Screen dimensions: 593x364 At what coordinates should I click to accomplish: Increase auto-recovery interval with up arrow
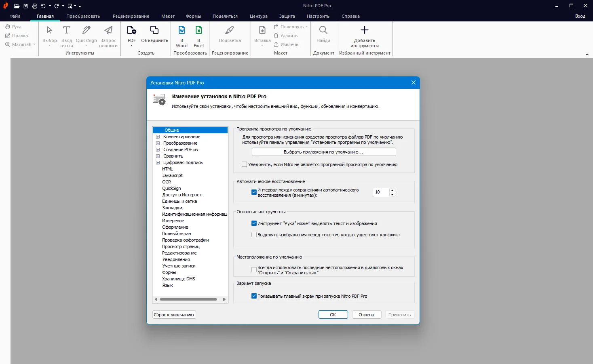click(392, 190)
